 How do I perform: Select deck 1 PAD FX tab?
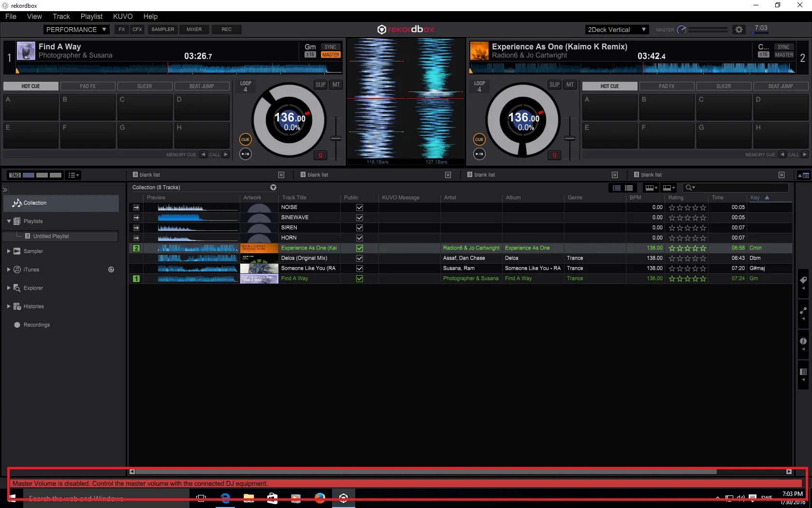click(x=87, y=86)
